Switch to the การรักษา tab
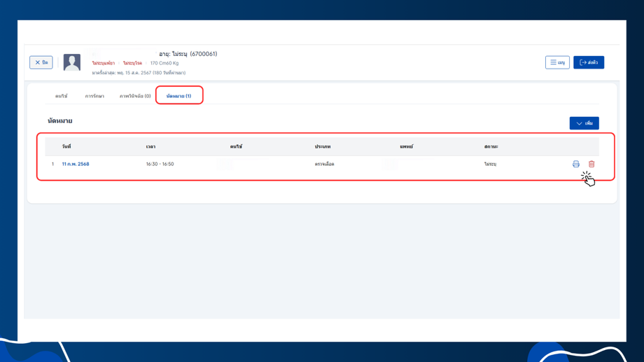The width and height of the screenshot is (644, 362). (94, 96)
